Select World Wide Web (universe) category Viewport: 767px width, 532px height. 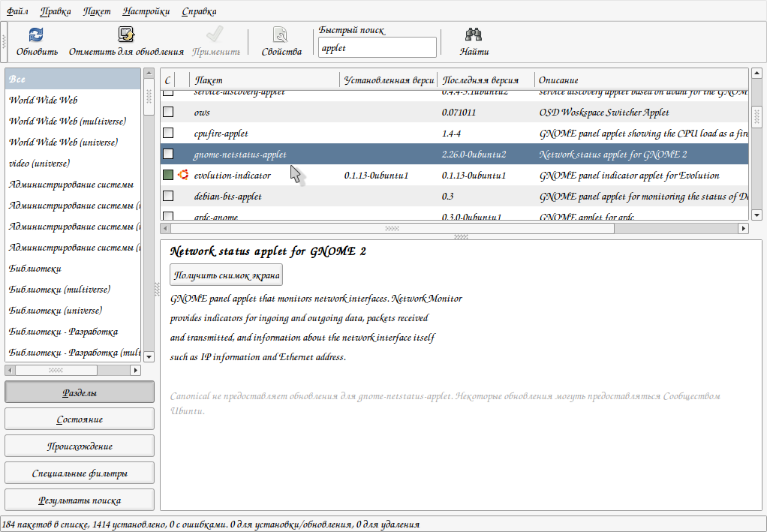tap(73, 143)
